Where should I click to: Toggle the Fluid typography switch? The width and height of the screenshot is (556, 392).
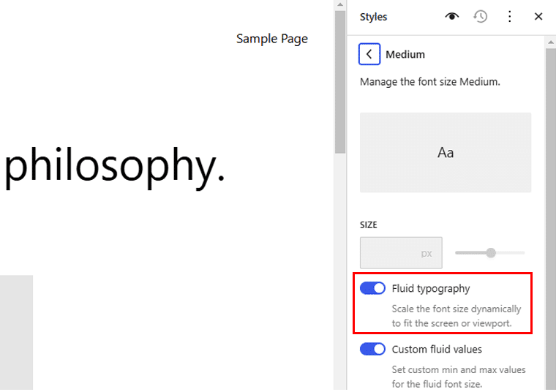[x=372, y=288]
